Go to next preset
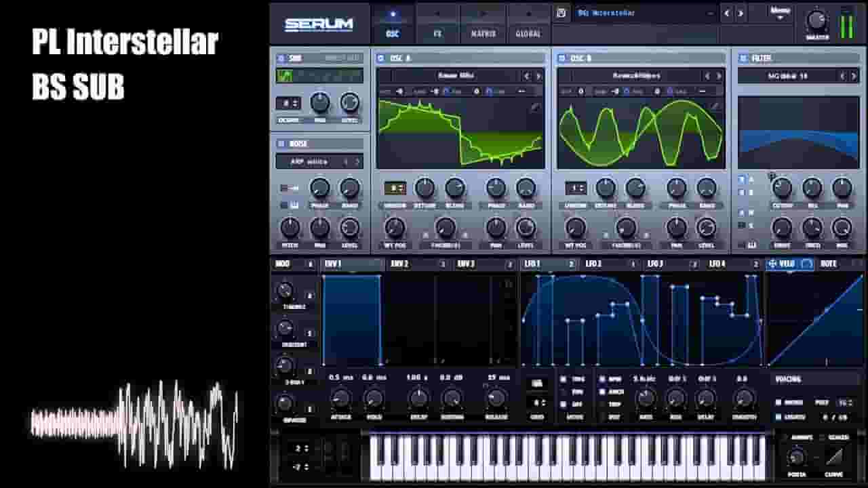Viewport: 868px width, 488px height. (741, 13)
